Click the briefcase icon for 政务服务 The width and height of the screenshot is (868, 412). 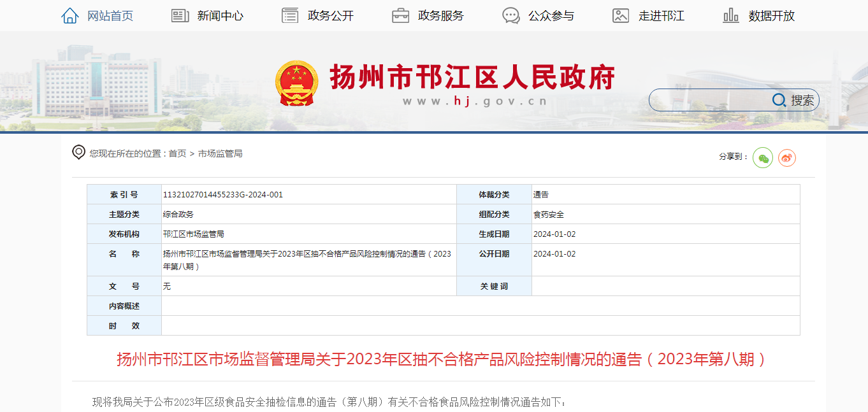(400, 16)
